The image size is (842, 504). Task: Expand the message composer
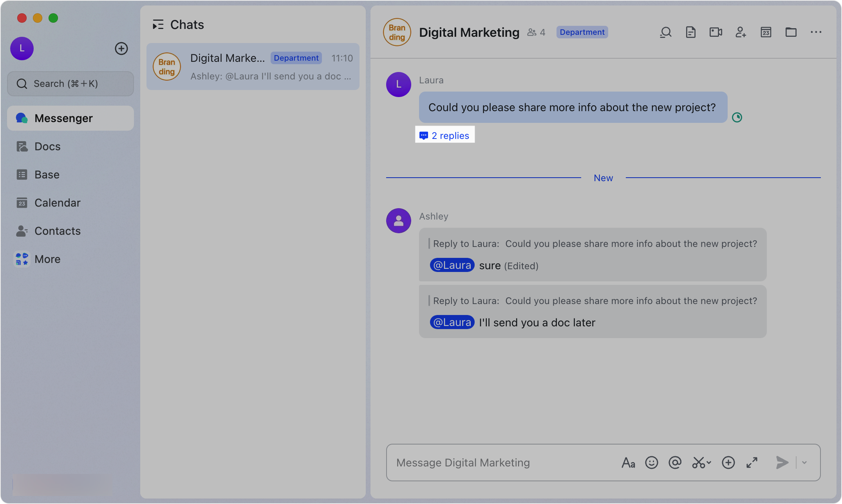[x=752, y=462]
